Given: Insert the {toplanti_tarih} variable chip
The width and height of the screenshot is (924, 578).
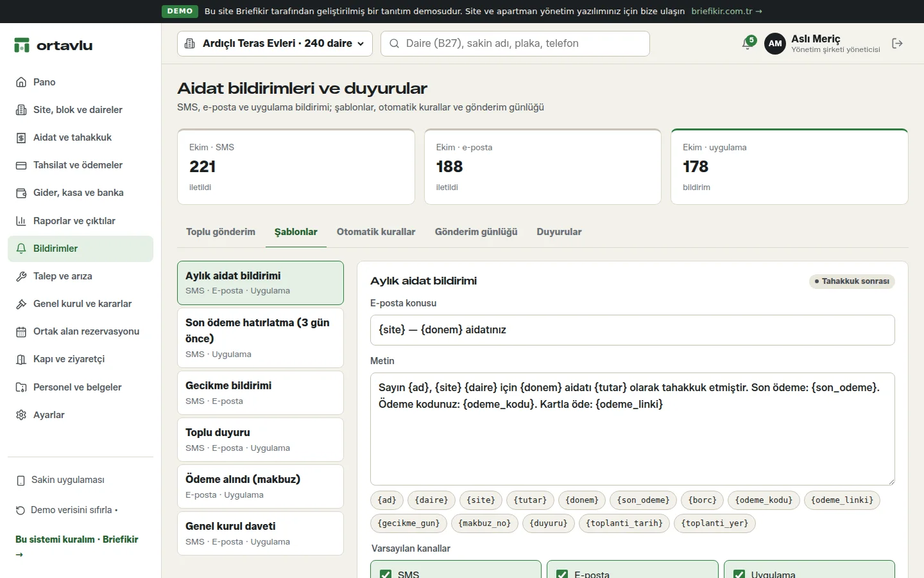Looking at the screenshot, I should [624, 523].
